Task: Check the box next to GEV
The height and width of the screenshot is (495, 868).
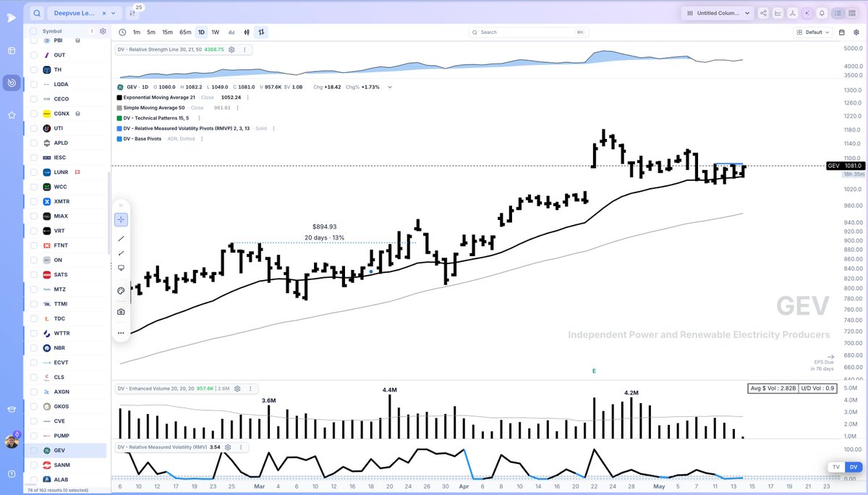Action: click(33, 450)
